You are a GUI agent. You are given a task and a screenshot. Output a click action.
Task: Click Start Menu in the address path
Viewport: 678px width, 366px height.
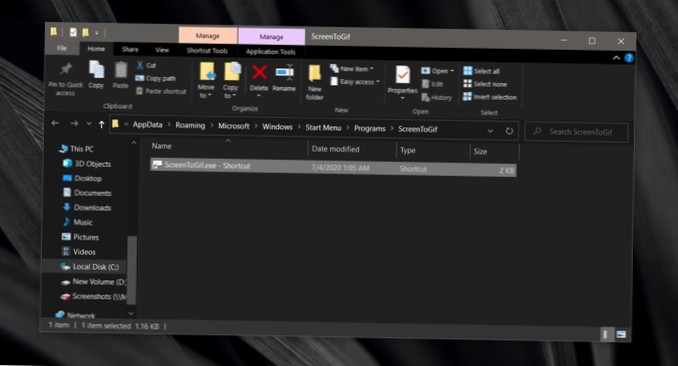[323, 128]
